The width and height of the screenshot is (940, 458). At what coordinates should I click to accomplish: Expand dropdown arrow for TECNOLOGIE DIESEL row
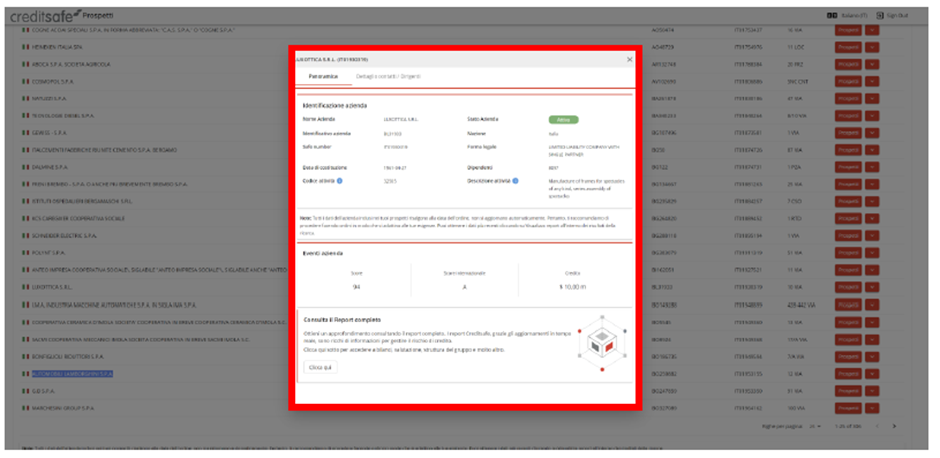(872, 115)
